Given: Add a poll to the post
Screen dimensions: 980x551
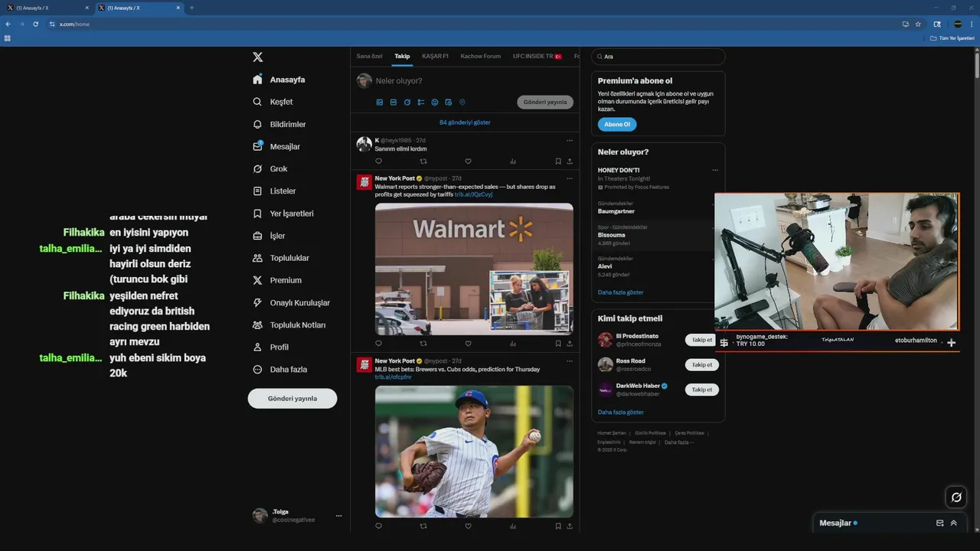Looking at the screenshot, I should point(421,102).
